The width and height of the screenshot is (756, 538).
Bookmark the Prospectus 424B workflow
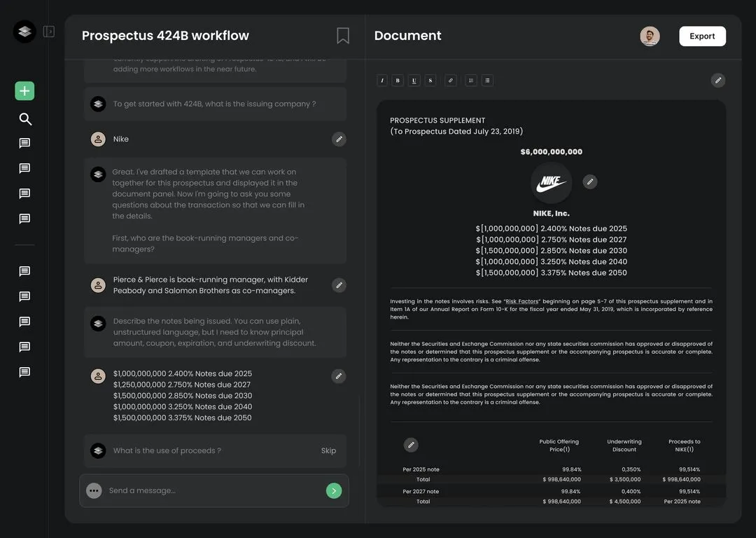[x=342, y=34]
